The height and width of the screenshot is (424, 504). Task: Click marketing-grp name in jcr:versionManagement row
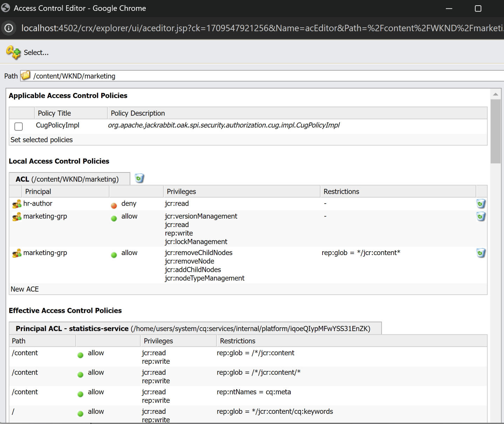[45, 216]
